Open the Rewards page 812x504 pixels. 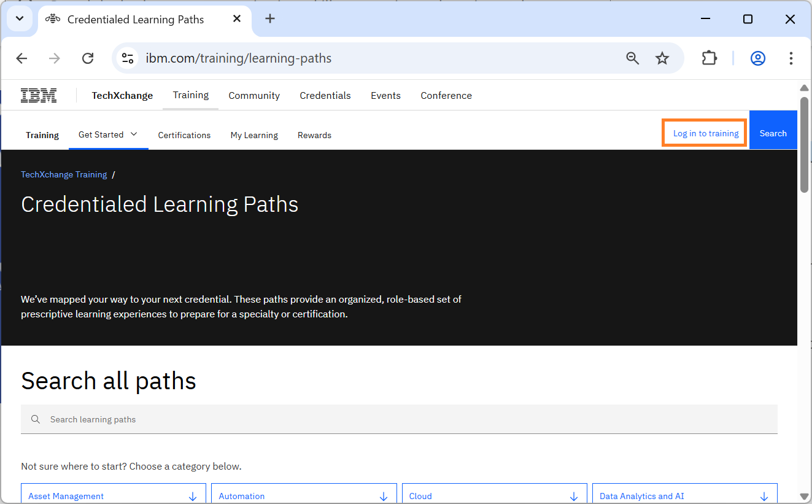314,135
